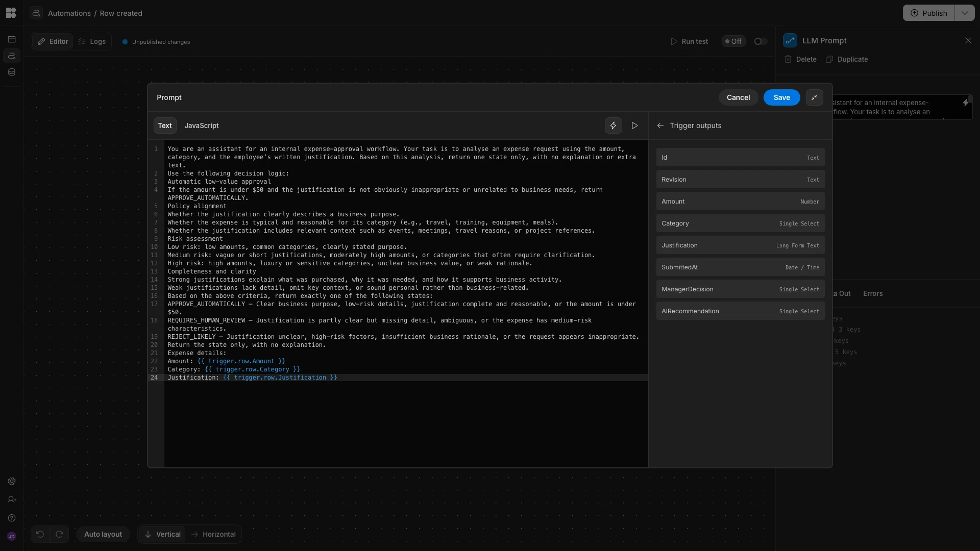
Task: Expand the Errors section
Action: (873, 293)
